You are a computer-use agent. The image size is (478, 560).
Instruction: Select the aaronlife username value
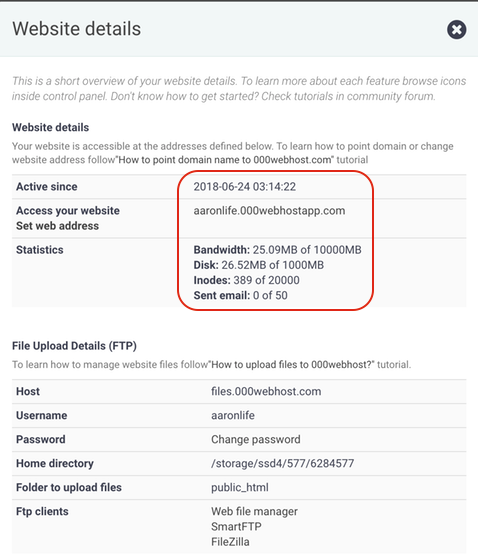(233, 416)
